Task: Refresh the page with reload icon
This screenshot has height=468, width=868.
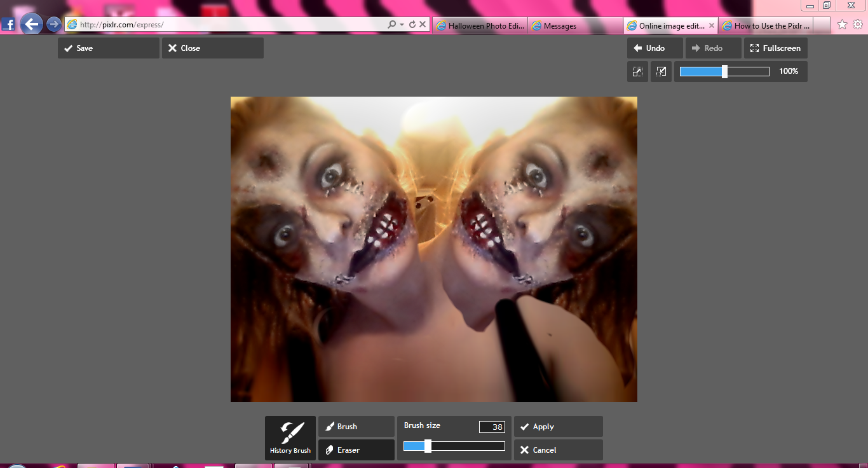Action: (412, 25)
